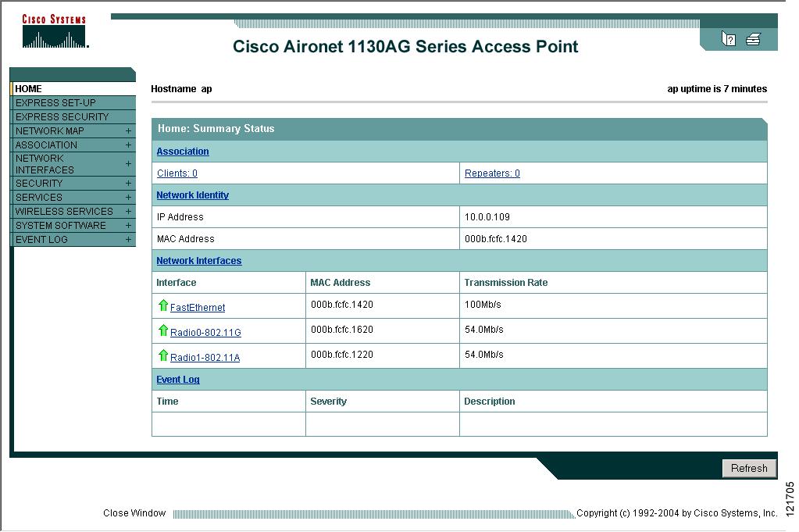Click the Time column header
The width and height of the screenshot is (799, 532).
[x=168, y=402]
